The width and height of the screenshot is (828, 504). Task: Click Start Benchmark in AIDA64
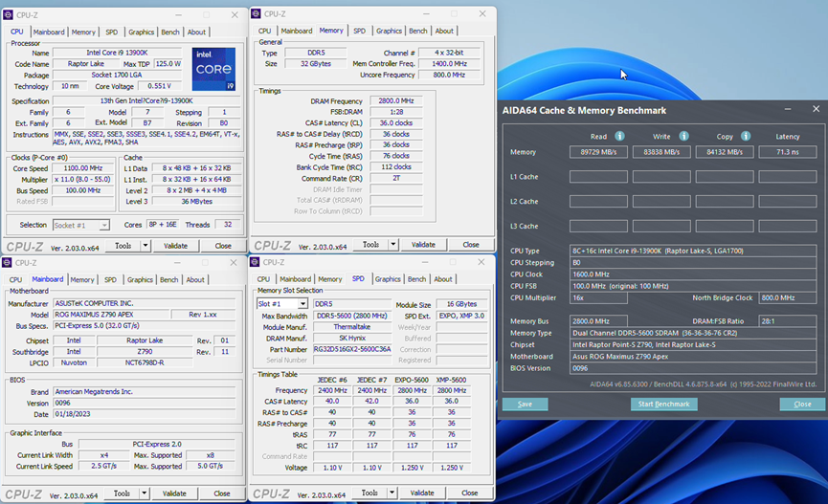pyautogui.click(x=663, y=405)
